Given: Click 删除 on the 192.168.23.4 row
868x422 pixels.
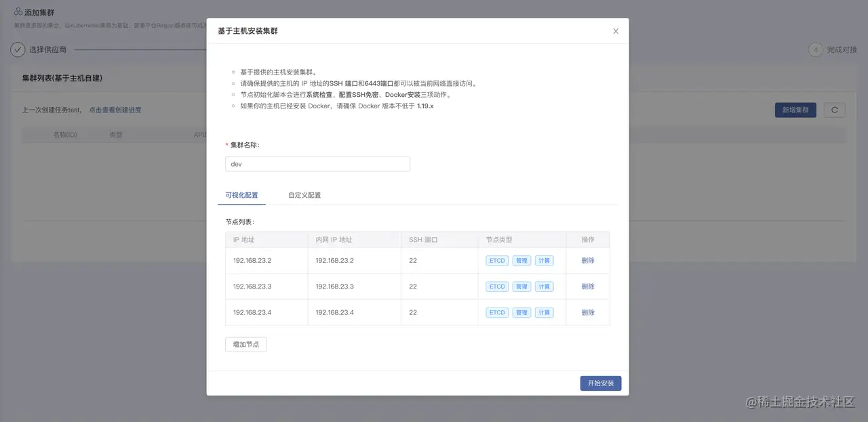Looking at the screenshot, I should click(588, 312).
